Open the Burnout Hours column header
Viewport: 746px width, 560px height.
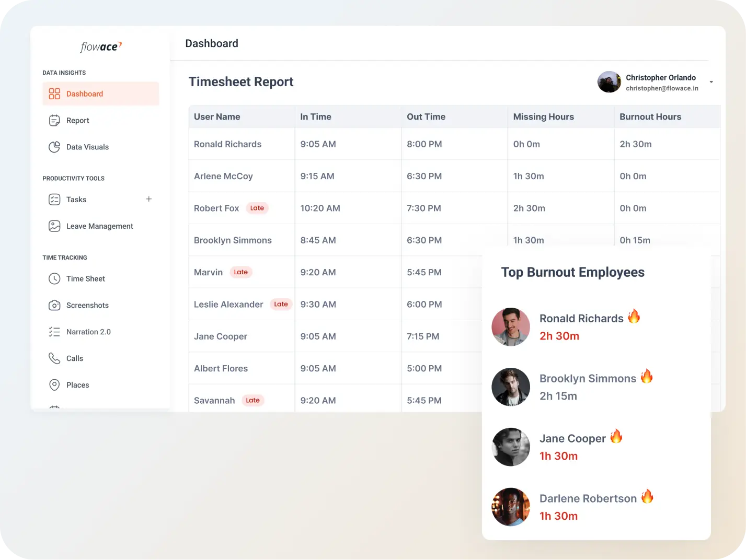pyautogui.click(x=650, y=116)
